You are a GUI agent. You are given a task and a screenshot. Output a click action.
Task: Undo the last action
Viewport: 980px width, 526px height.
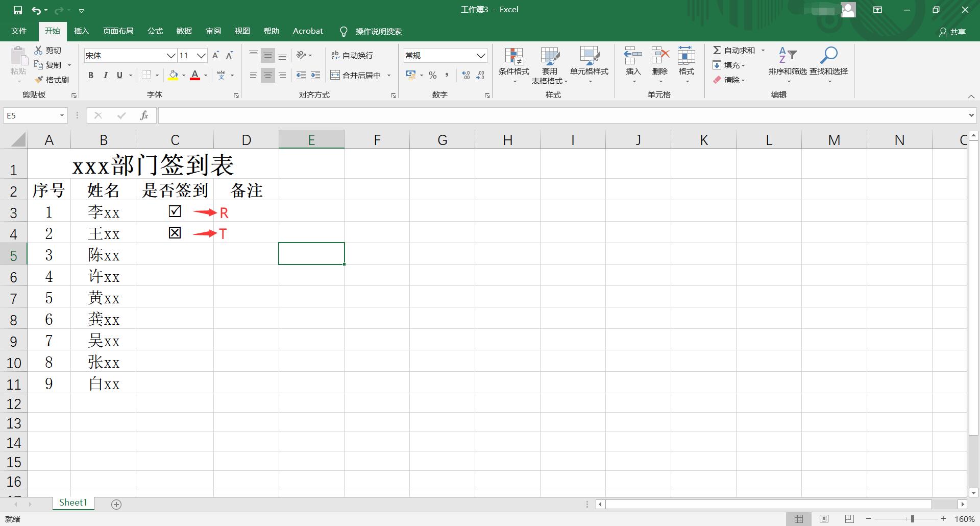(36, 10)
